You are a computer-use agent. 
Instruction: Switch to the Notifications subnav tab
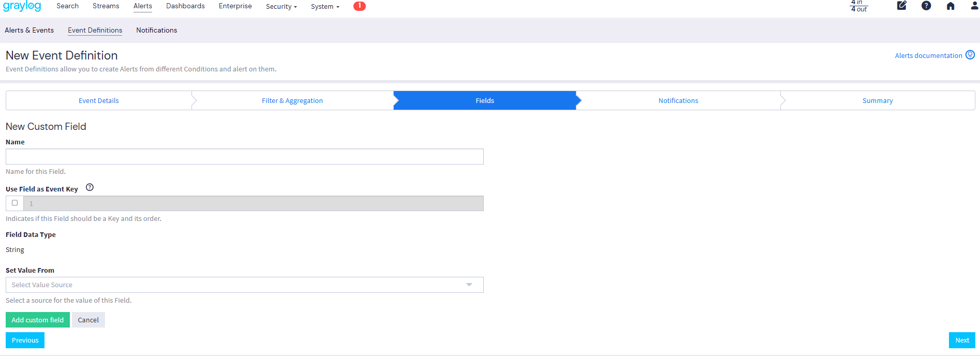point(156,31)
